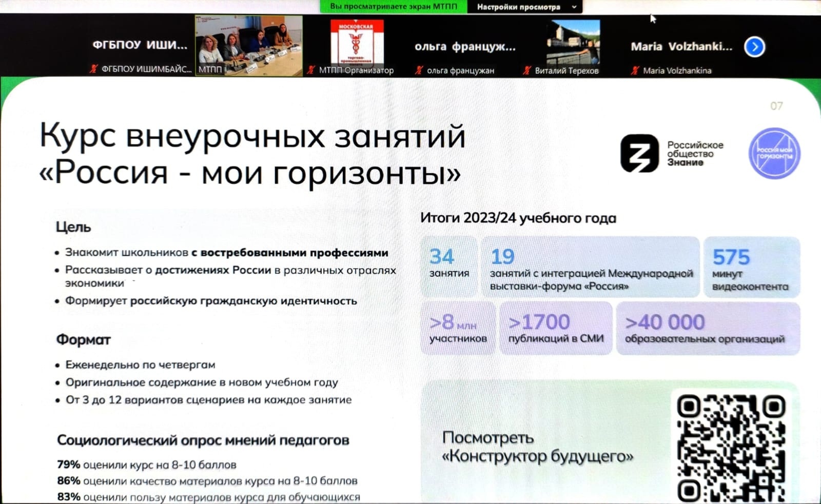Click the >40 000 образовательных организаций card
The width and height of the screenshot is (821, 504).
708,328
